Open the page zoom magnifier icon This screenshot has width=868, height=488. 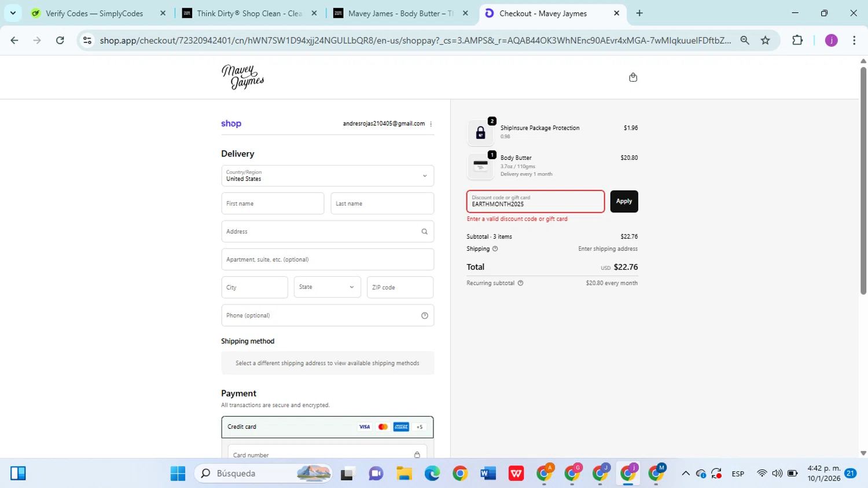click(745, 40)
